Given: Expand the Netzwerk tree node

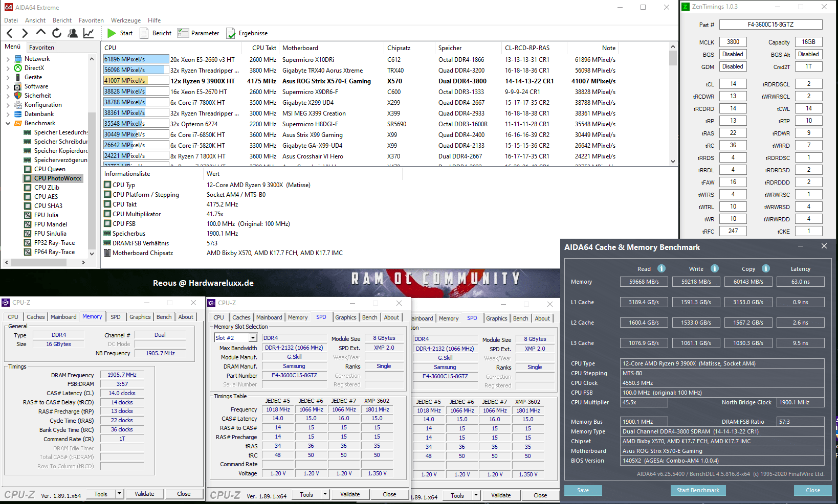Looking at the screenshot, I should 8,59.
